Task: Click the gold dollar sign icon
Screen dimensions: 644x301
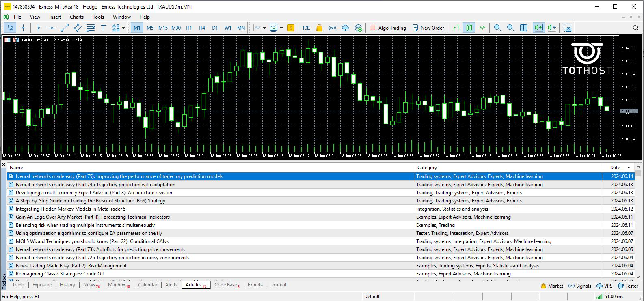Action: point(291,28)
